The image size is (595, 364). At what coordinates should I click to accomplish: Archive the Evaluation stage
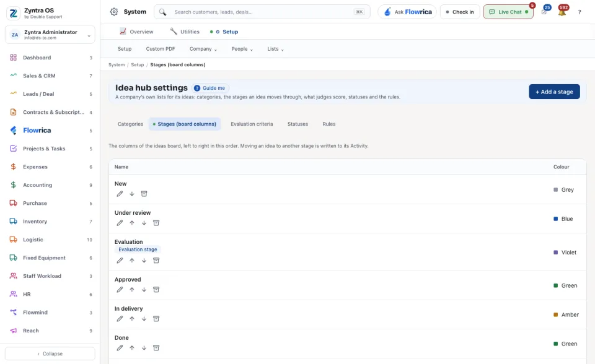pyautogui.click(x=156, y=261)
